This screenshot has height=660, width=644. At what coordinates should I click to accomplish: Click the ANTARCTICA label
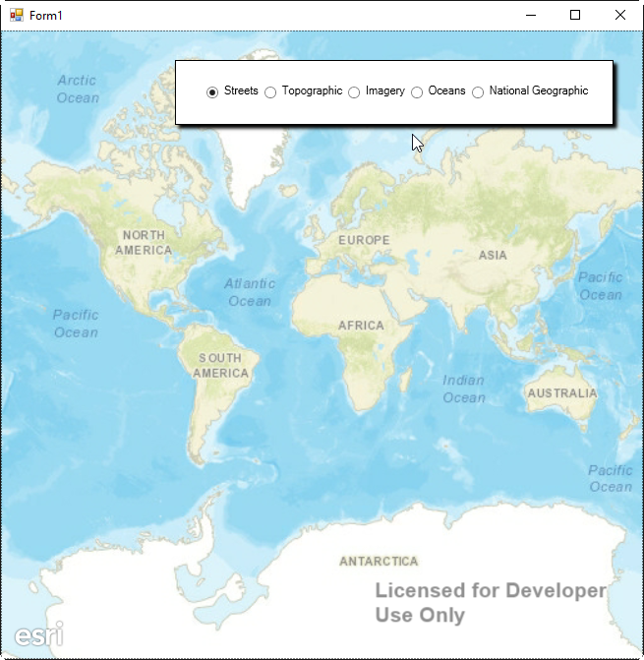(x=379, y=561)
